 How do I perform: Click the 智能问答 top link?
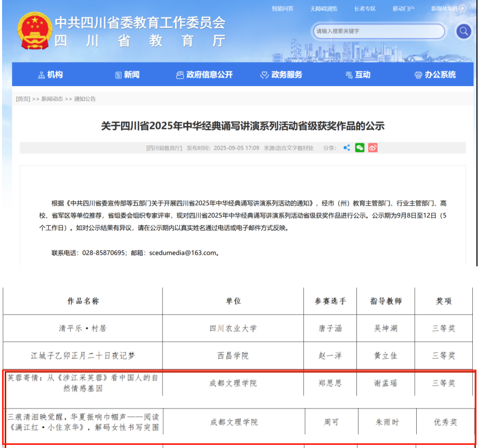click(x=282, y=8)
